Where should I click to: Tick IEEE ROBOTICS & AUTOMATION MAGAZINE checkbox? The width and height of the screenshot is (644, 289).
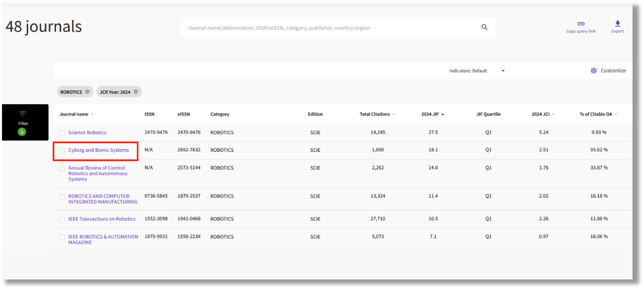click(62, 237)
